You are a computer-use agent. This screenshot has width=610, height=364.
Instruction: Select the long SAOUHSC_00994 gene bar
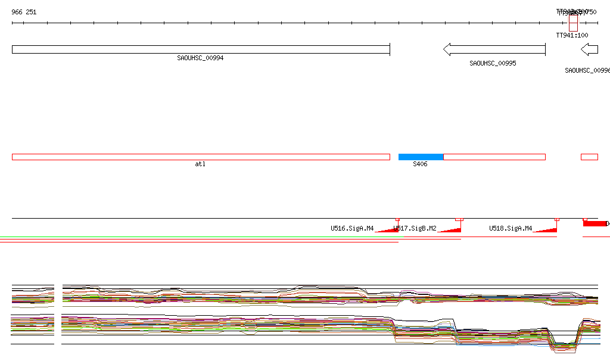pyautogui.click(x=201, y=49)
